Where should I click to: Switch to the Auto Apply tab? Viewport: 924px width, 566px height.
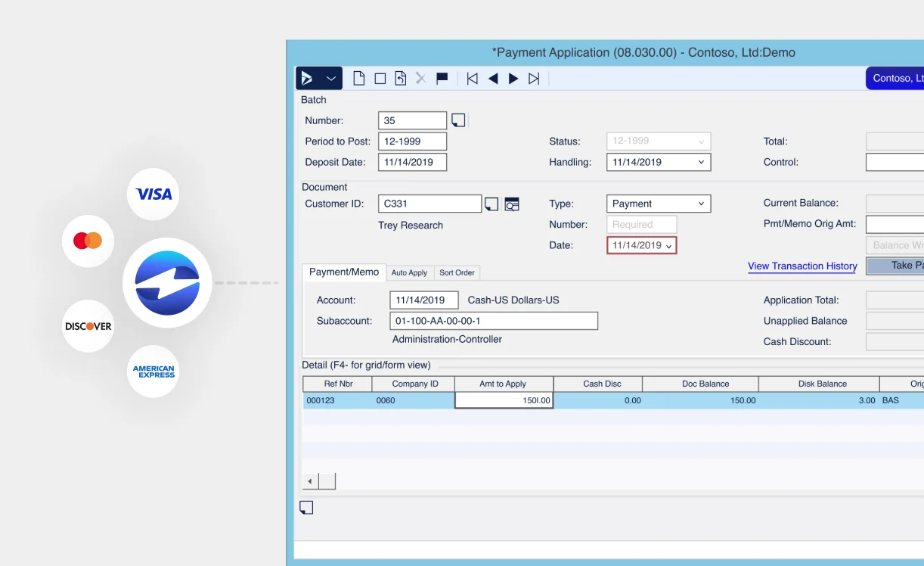[x=409, y=272]
